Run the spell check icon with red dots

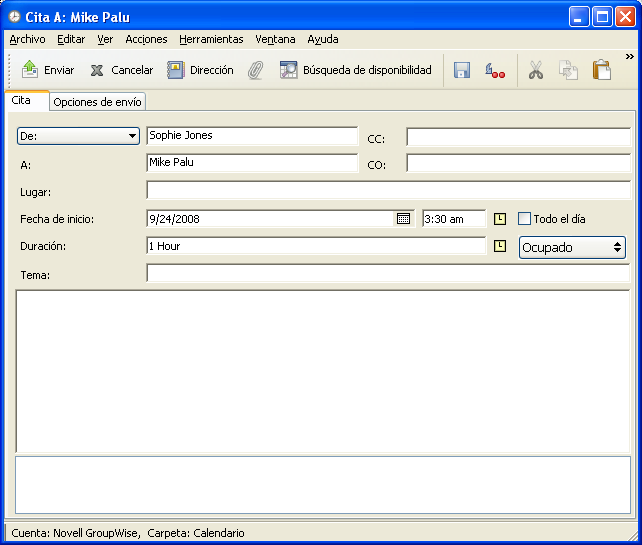click(x=495, y=70)
